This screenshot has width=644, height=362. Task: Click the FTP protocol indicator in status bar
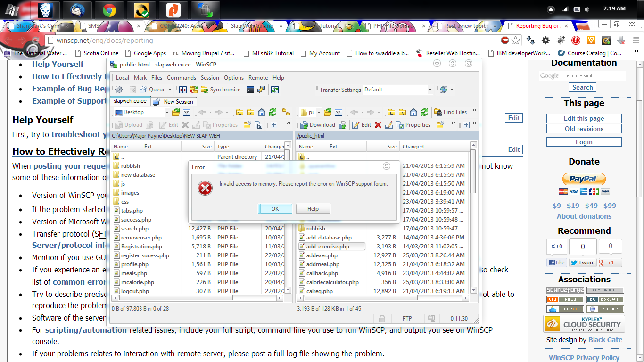[407, 318]
